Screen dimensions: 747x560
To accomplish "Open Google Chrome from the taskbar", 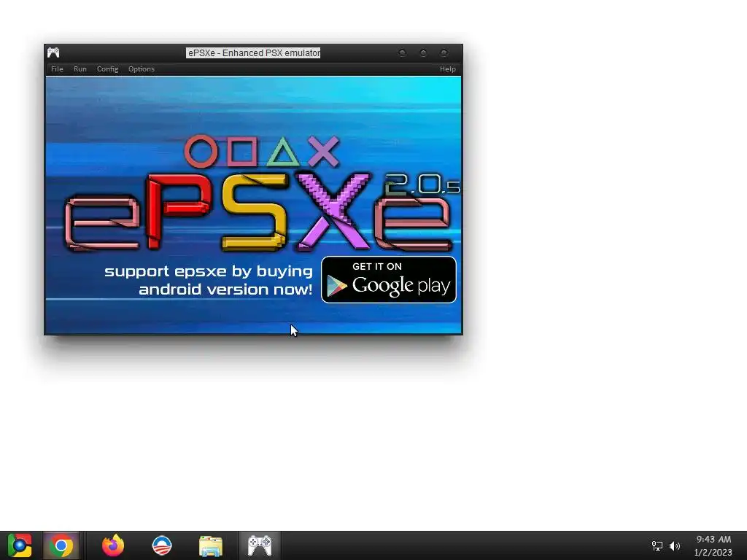I will coord(61,545).
